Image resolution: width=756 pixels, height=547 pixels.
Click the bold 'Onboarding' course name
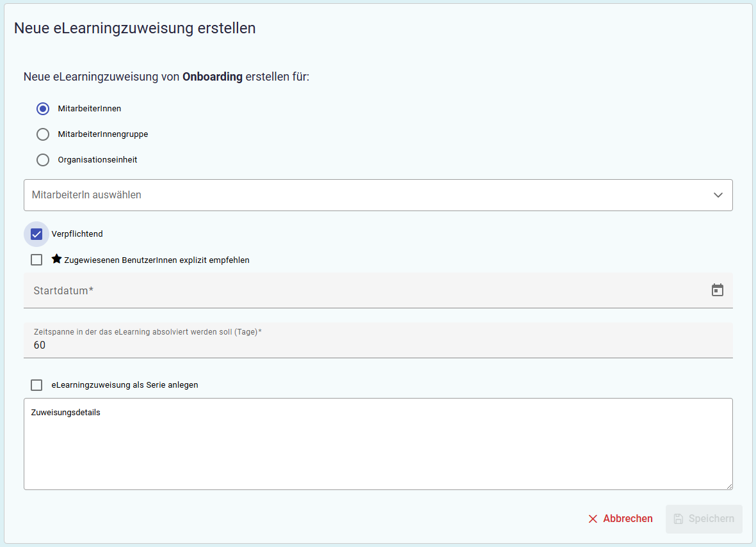coord(213,77)
